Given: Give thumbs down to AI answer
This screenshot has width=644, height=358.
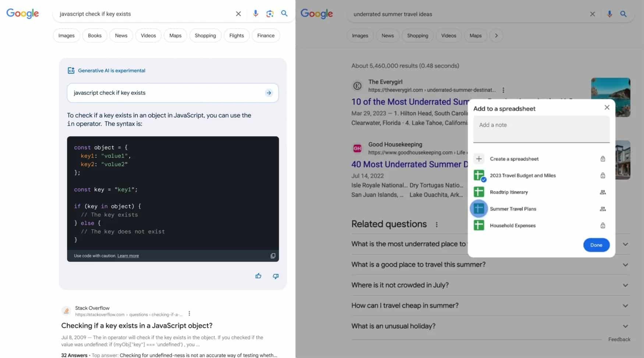Looking at the screenshot, I should (x=276, y=276).
